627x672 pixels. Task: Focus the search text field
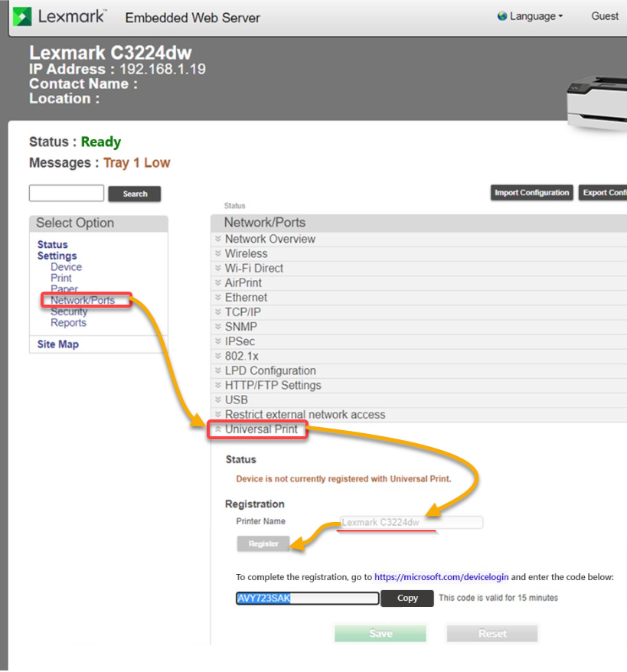point(67,193)
